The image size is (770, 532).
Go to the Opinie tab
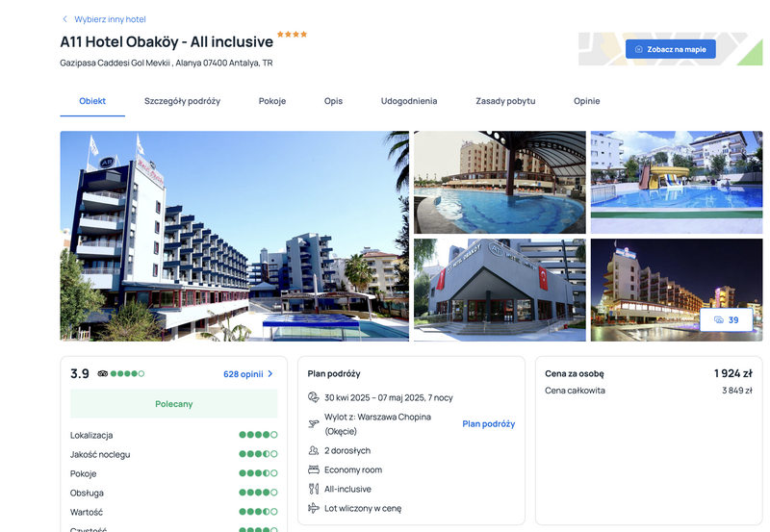[586, 101]
